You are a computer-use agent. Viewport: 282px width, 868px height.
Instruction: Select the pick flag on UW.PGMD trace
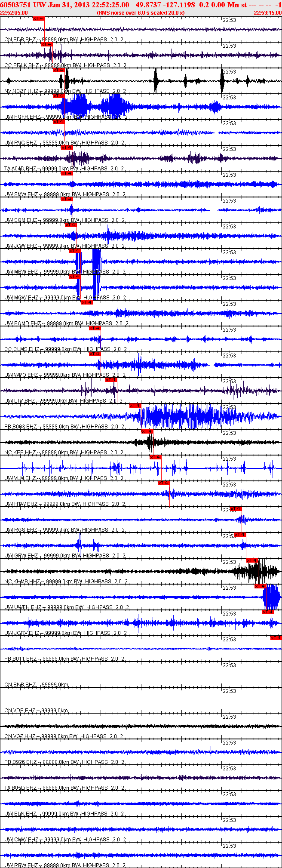point(87,302)
